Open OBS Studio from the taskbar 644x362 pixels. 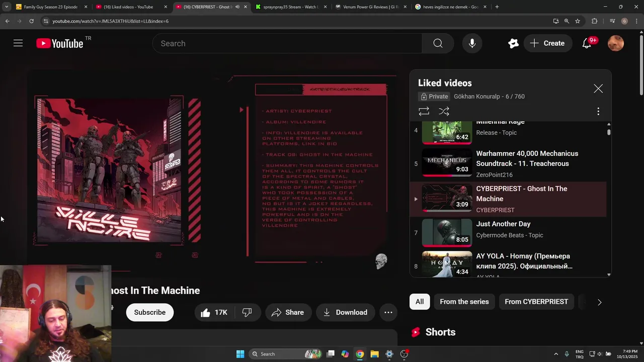point(404,354)
